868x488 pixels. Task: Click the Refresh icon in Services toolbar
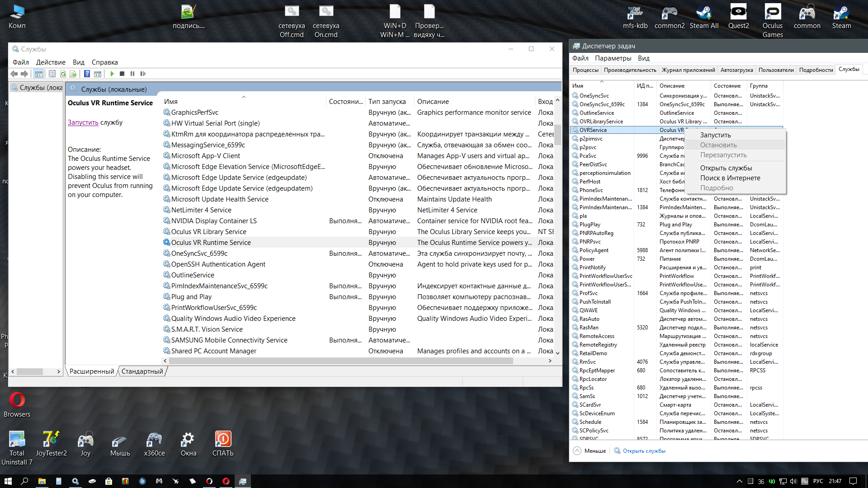pyautogui.click(x=63, y=74)
